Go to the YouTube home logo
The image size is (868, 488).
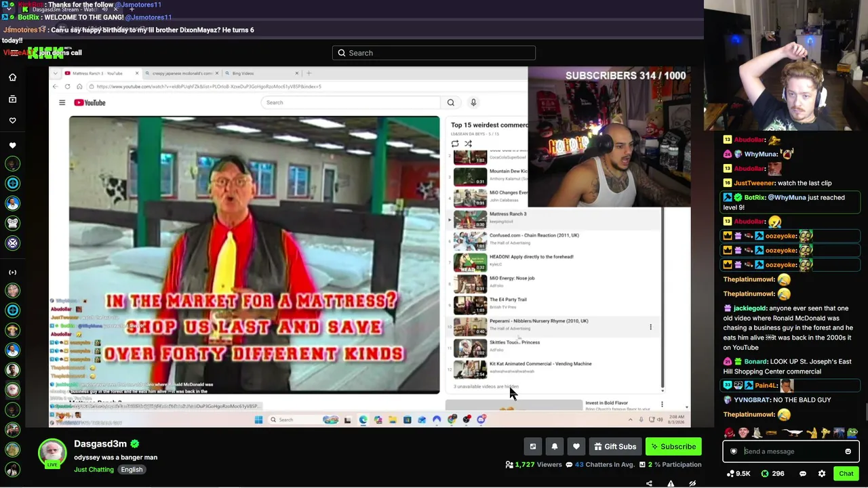pos(90,102)
